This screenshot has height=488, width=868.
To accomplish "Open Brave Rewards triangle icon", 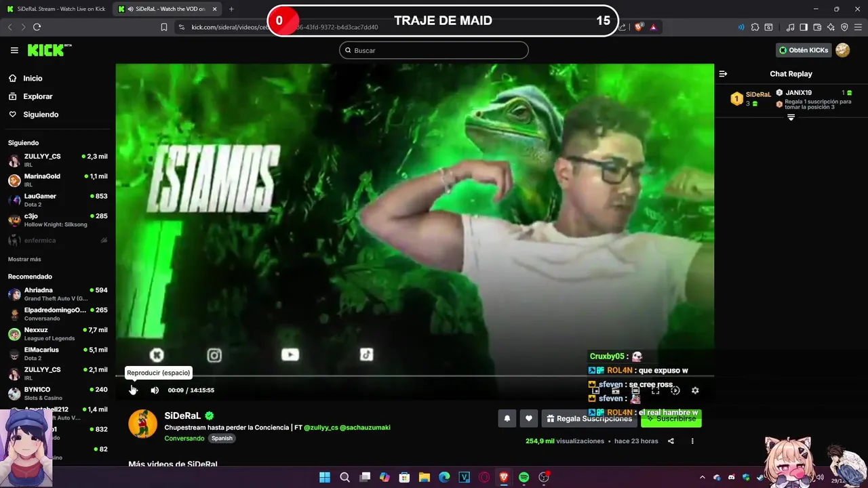I will coord(654,27).
